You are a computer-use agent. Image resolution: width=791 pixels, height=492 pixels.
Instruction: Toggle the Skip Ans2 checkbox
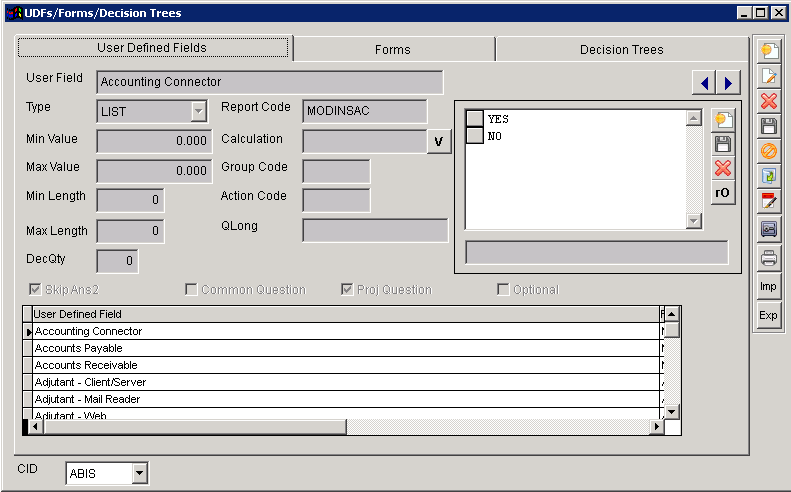pos(36,290)
